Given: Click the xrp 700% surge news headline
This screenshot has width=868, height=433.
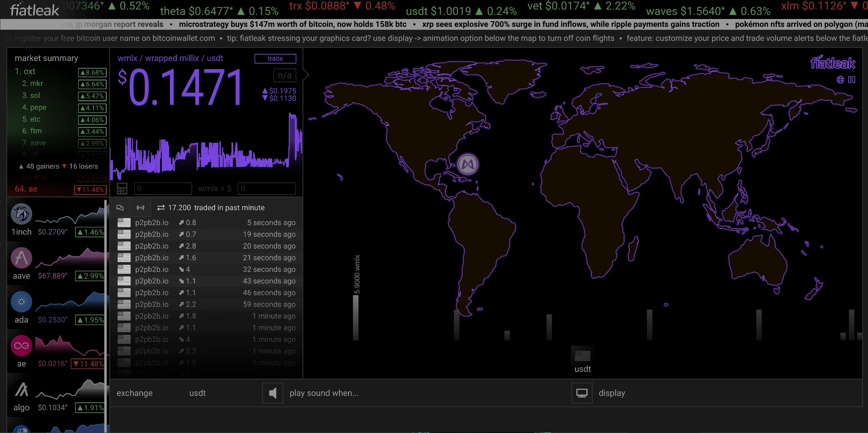Looking at the screenshot, I should click(571, 24).
